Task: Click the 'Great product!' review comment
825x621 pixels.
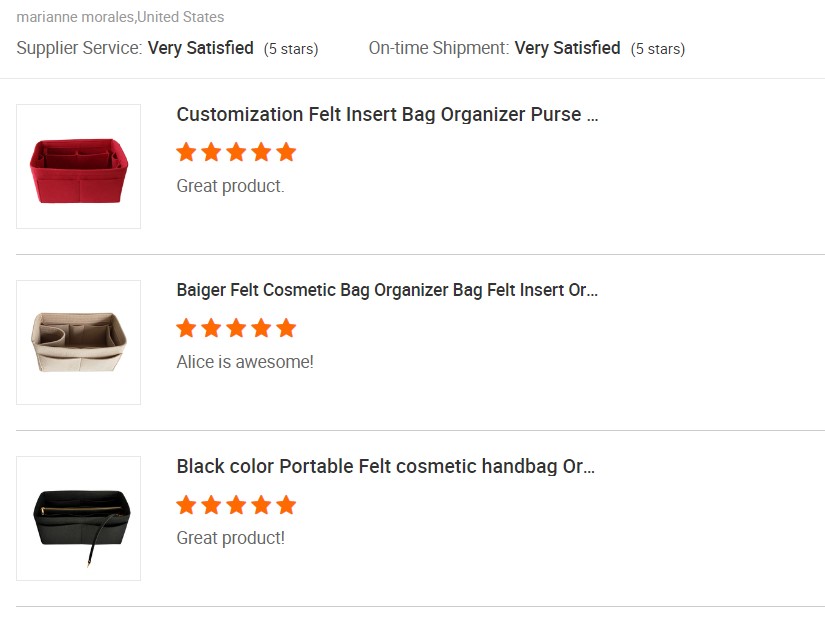Action: point(230,538)
